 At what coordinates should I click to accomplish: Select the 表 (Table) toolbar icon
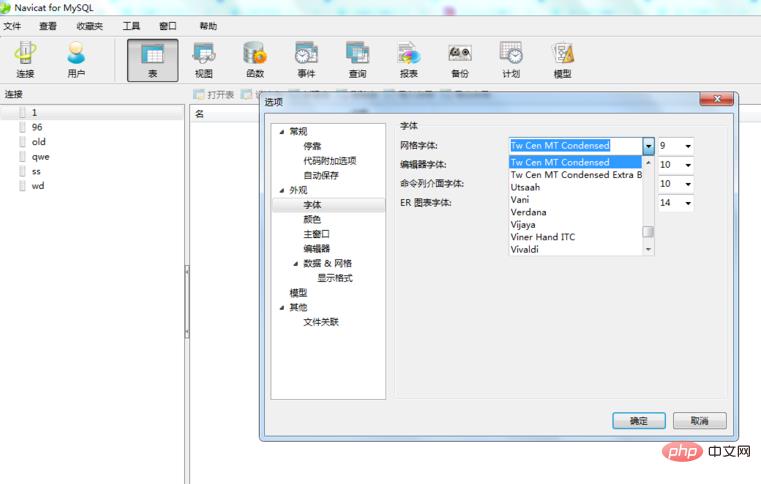(152, 60)
